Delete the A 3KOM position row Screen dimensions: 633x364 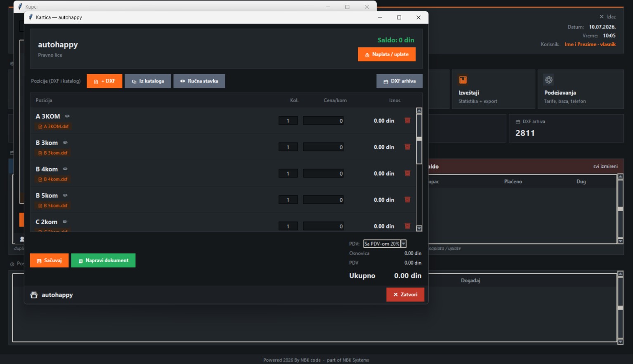pos(407,121)
